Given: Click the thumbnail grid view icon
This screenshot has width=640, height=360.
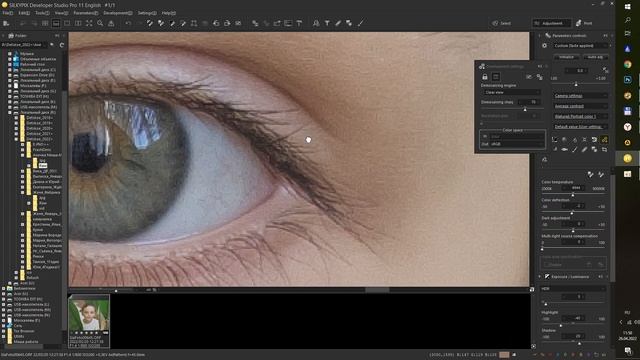Looking at the screenshot, I should click(45, 23).
